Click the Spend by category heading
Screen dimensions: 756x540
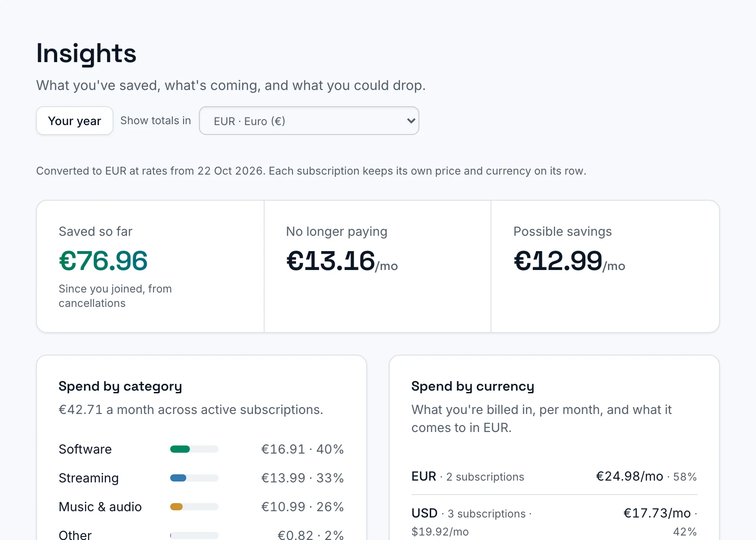coord(121,387)
